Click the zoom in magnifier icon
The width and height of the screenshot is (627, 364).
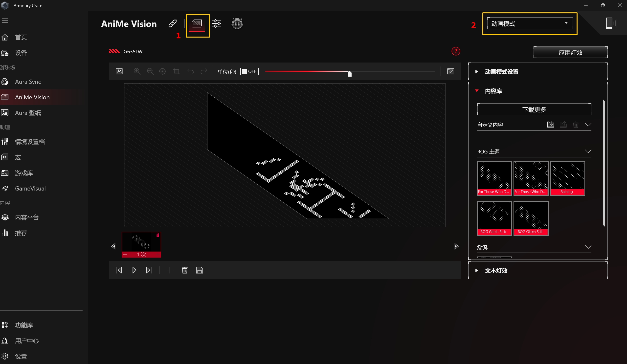point(137,71)
